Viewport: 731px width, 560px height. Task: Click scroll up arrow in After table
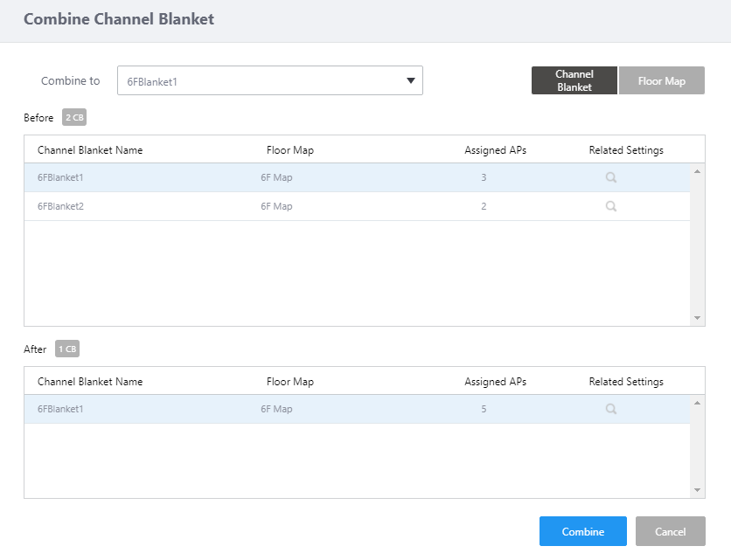click(697, 403)
